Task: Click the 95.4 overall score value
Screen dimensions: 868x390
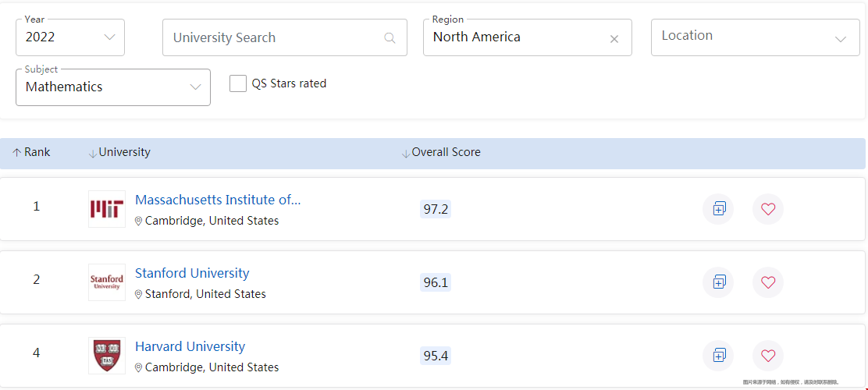Action: point(436,356)
